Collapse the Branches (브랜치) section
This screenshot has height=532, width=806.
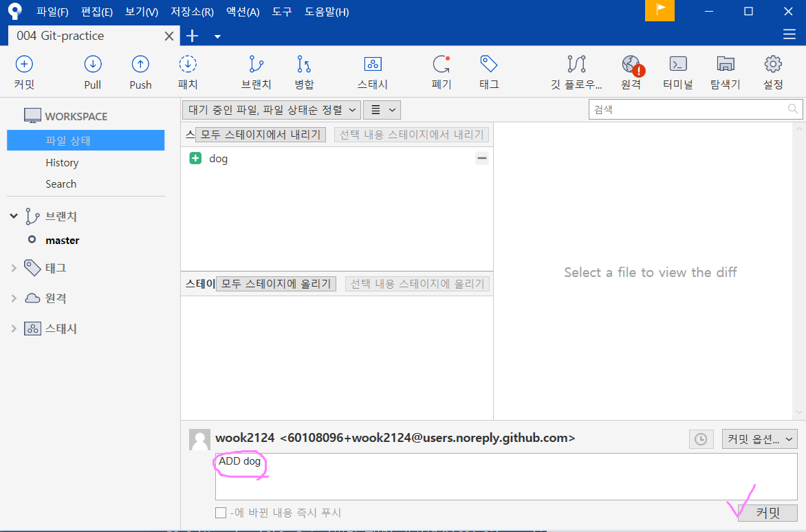(14, 217)
